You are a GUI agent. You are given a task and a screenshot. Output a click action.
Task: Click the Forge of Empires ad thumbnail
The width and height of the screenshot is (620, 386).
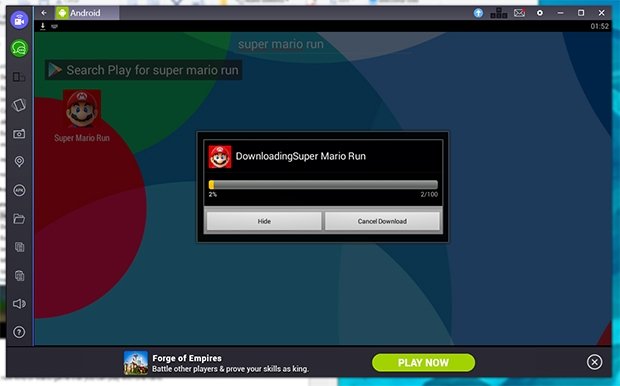click(x=136, y=363)
